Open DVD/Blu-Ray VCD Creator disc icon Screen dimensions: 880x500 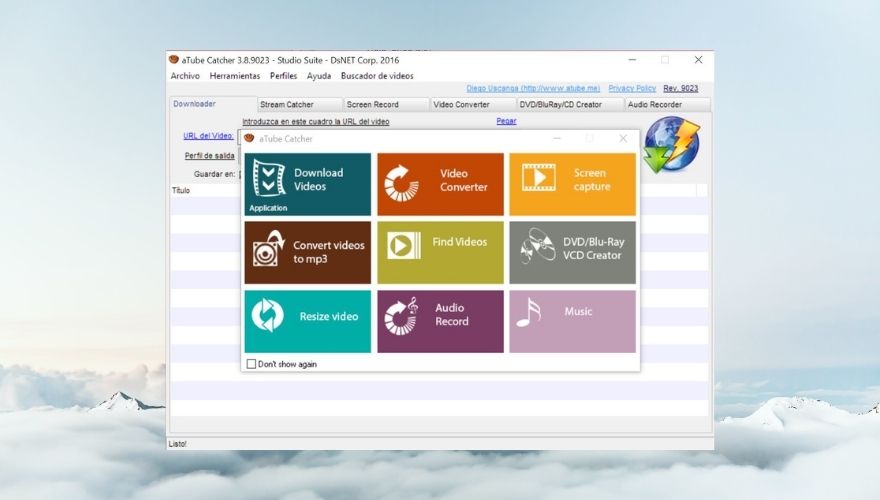pos(538,246)
